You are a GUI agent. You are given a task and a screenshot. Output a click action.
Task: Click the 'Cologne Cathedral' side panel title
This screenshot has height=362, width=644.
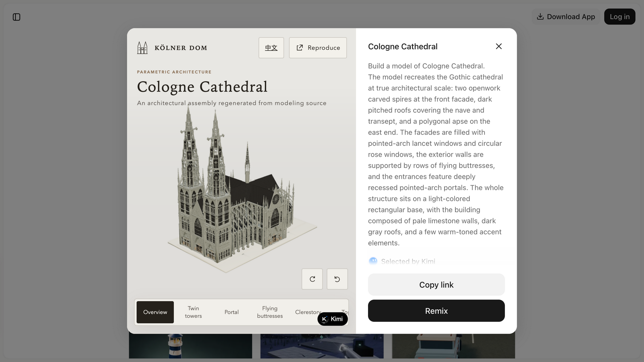(402, 47)
